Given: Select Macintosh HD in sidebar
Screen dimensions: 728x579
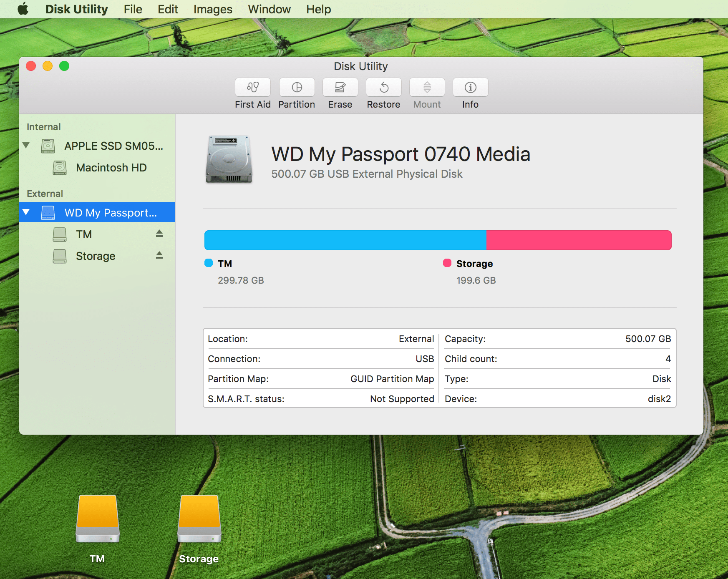Looking at the screenshot, I should click(111, 168).
